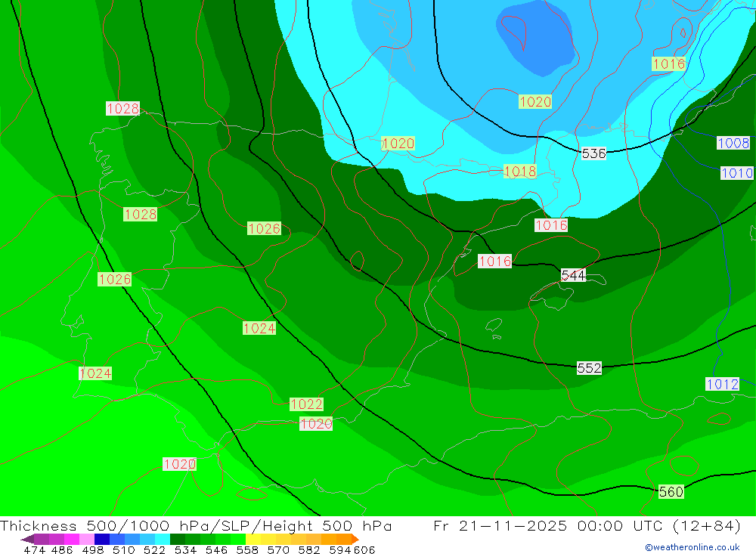
Task: Click the blue 1008 pressure label
Action: (733, 143)
